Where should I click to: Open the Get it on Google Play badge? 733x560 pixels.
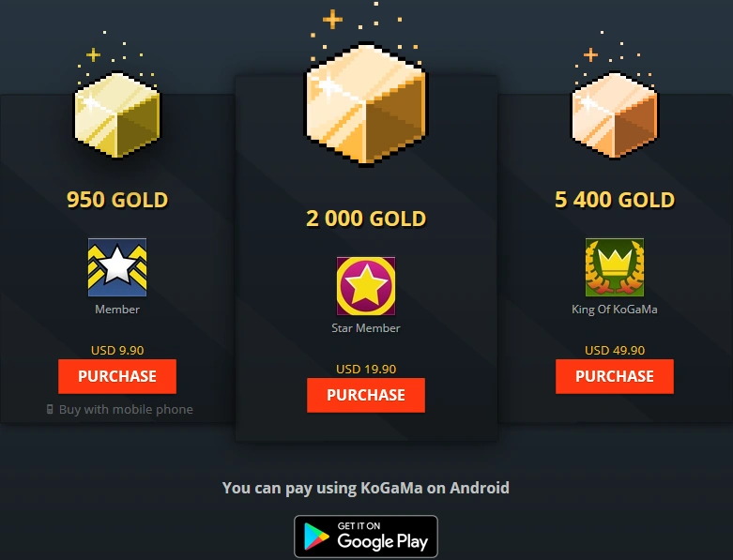[x=366, y=537]
